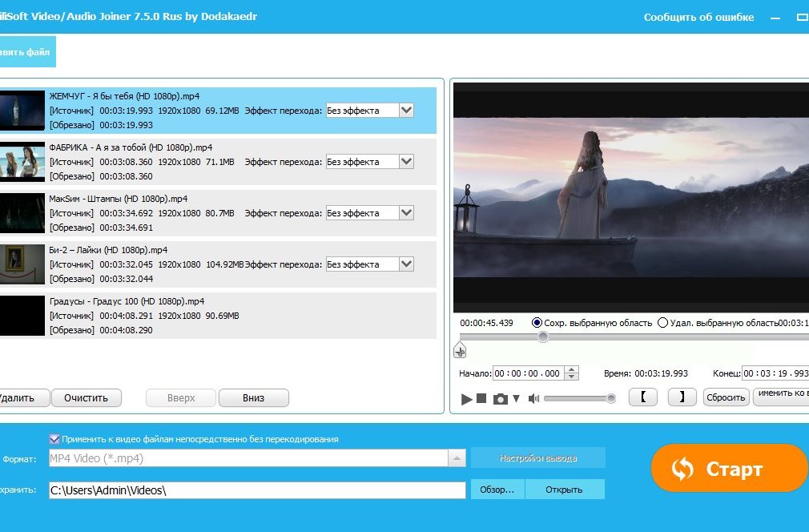Decrease start time with down stepper arrow
The image size is (809, 532).
point(572,377)
